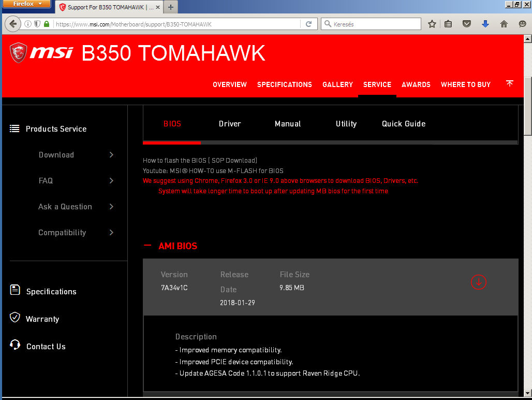Image resolution: width=532 pixels, height=400 pixels.
Task: Click the Specifications document icon in sidebar
Action: pos(15,290)
